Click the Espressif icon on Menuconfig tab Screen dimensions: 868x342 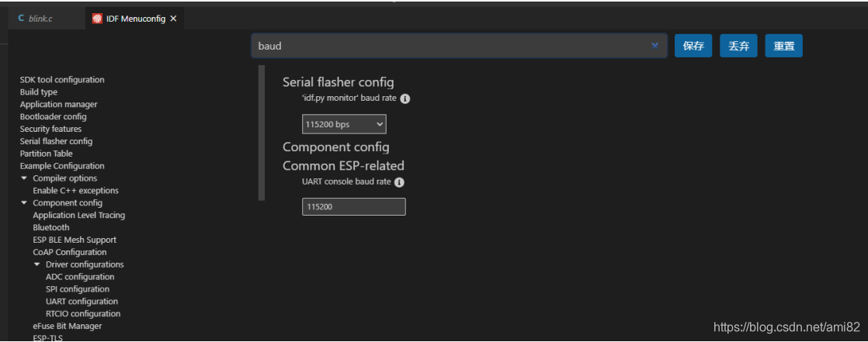point(97,19)
